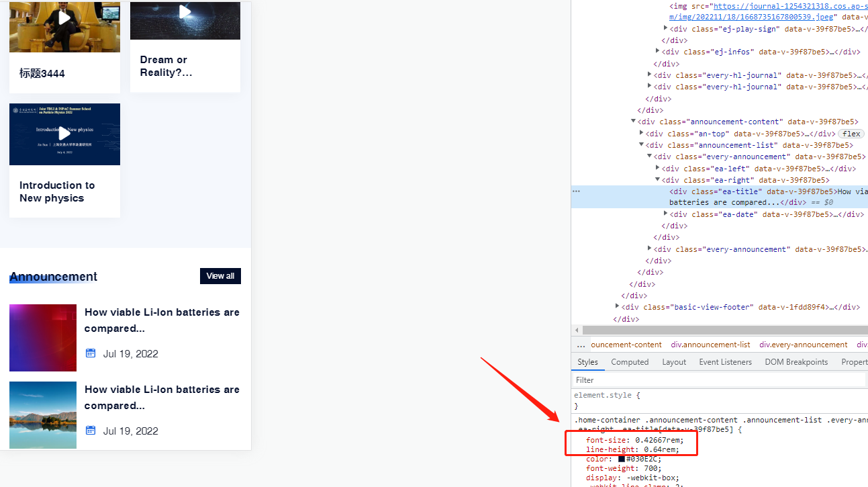Switch to the Styles tab
Viewport: 868px width, 487px height.
[x=587, y=362]
